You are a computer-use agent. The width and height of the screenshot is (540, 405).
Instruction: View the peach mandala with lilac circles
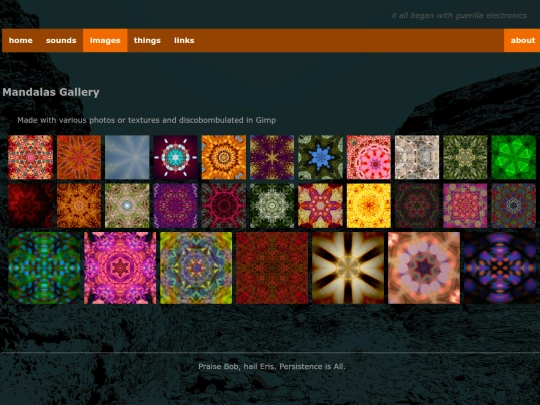point(424,268)
